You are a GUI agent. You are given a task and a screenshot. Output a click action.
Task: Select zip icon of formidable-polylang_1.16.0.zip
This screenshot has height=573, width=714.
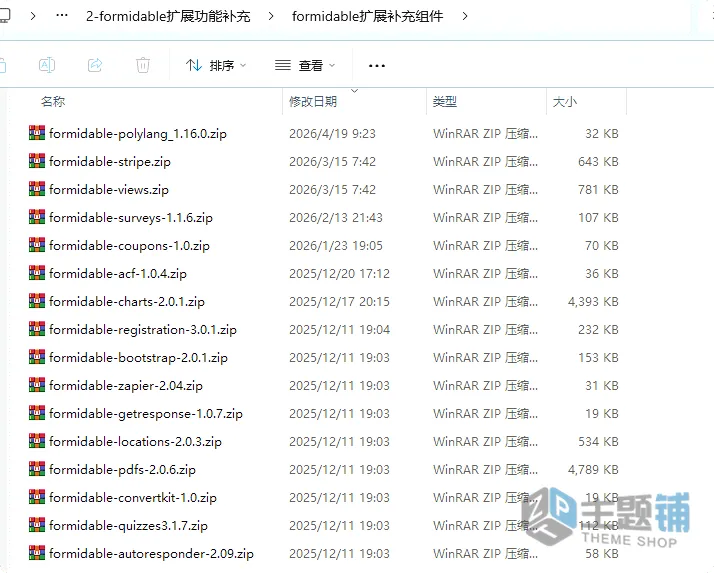pyautogui.click(x=37, y=133)
